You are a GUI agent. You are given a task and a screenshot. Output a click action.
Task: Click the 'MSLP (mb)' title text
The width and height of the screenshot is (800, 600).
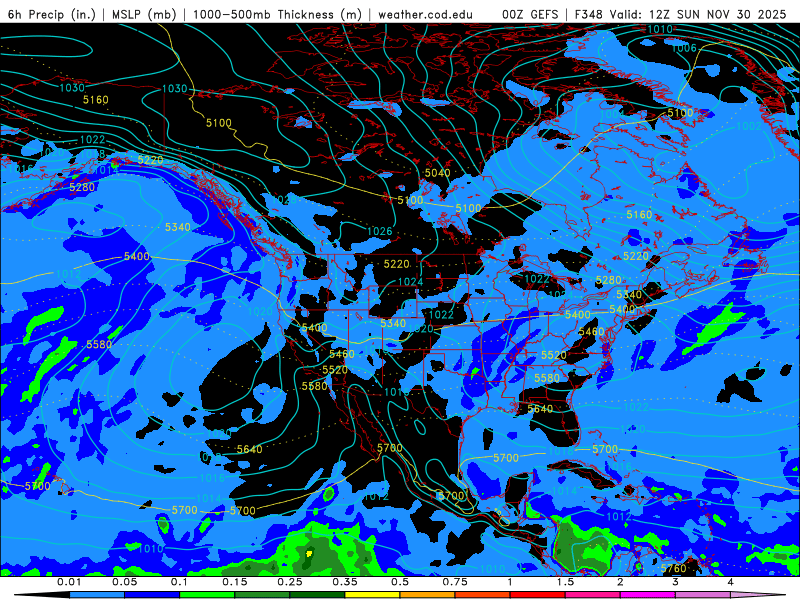pos(144,14)
